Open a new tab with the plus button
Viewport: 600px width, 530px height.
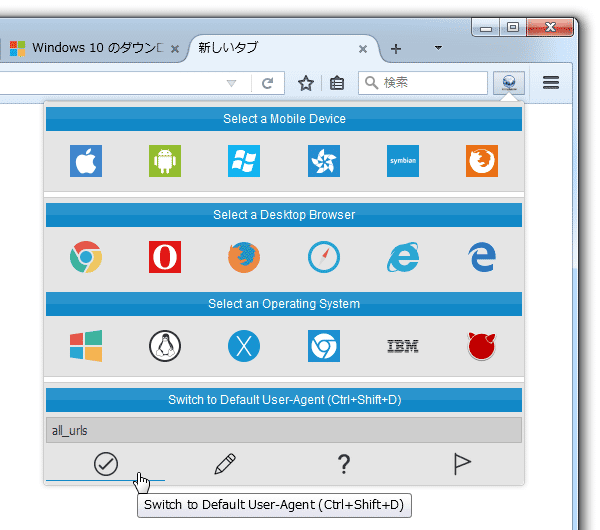pyautogui.click(x=396, y=49)
